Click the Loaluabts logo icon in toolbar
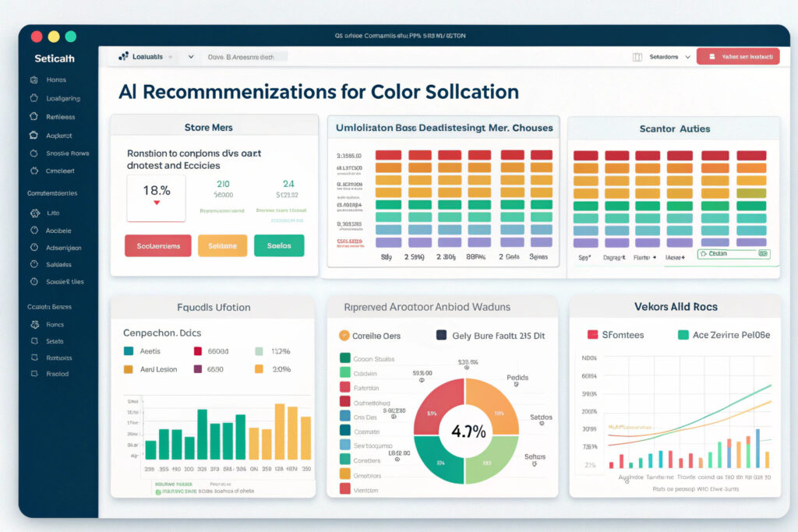Image resolution: width=798 pixels, height=532 pixels. click(x=123, y=57)
